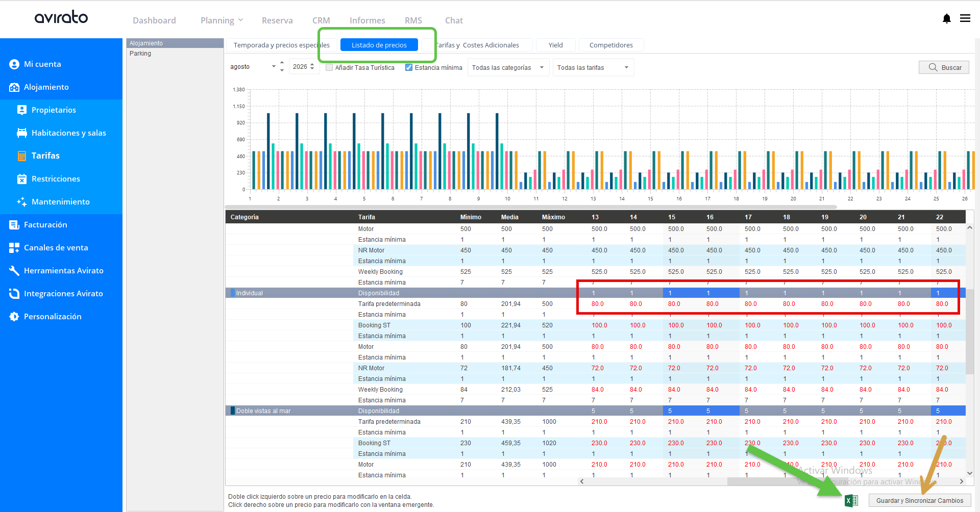Click the Weekly Booking 84 minimum cell
Screen dimensions: 980x512
464,390
